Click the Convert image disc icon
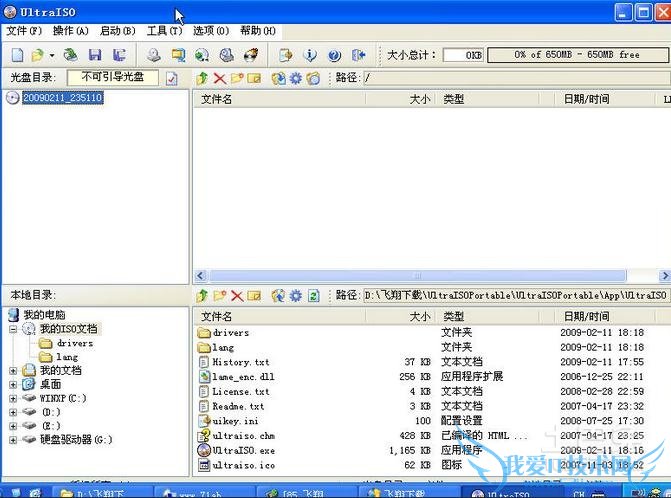The width and height of the screenshot is (671, 498). (x=202, y=55)
